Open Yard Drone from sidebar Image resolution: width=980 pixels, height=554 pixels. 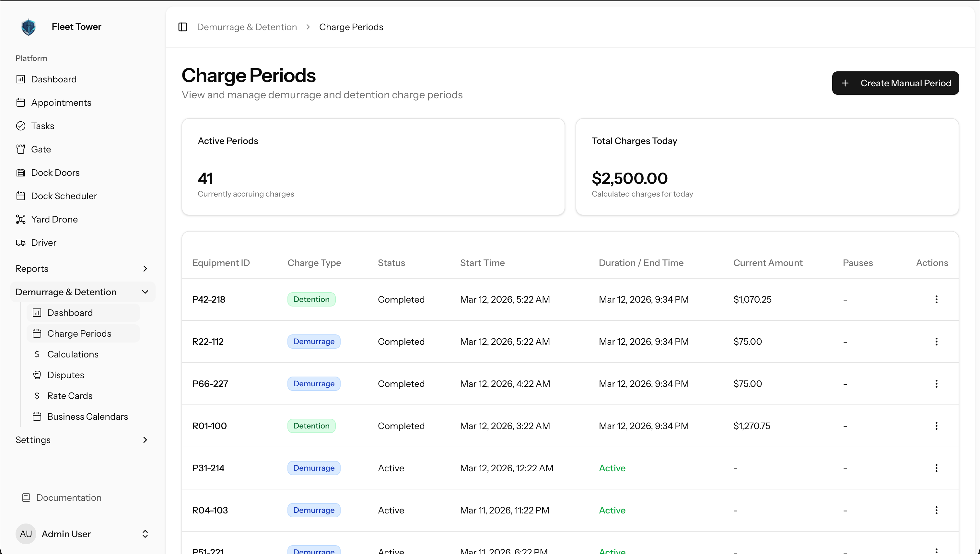point(54,219)
